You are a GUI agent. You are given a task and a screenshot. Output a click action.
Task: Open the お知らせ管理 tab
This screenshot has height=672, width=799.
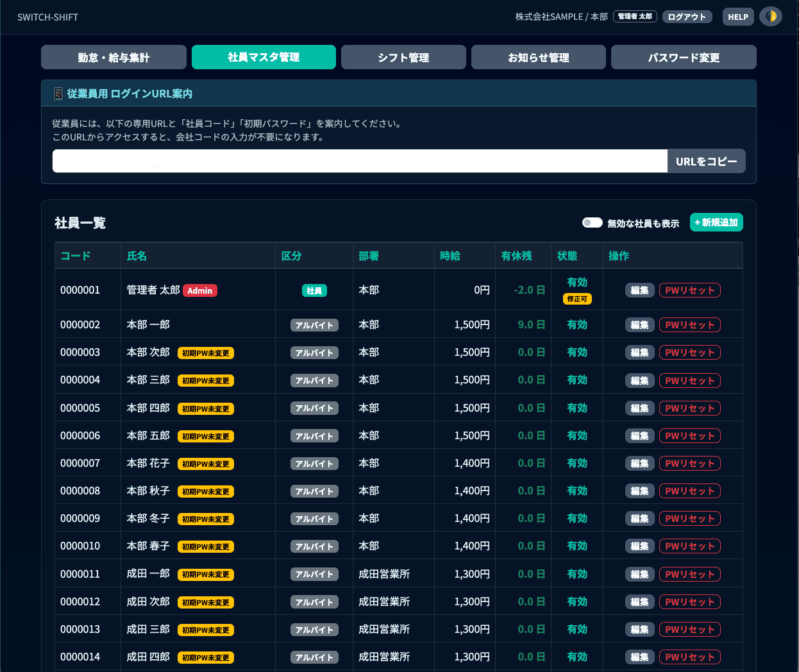tap(539, 57)
